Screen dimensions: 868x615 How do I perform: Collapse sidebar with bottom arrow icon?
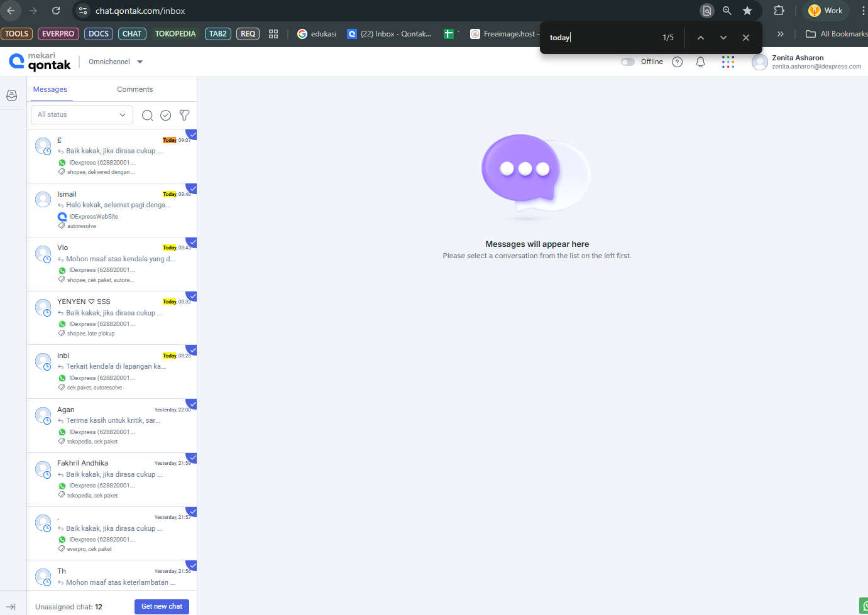(x=11, y=607)
